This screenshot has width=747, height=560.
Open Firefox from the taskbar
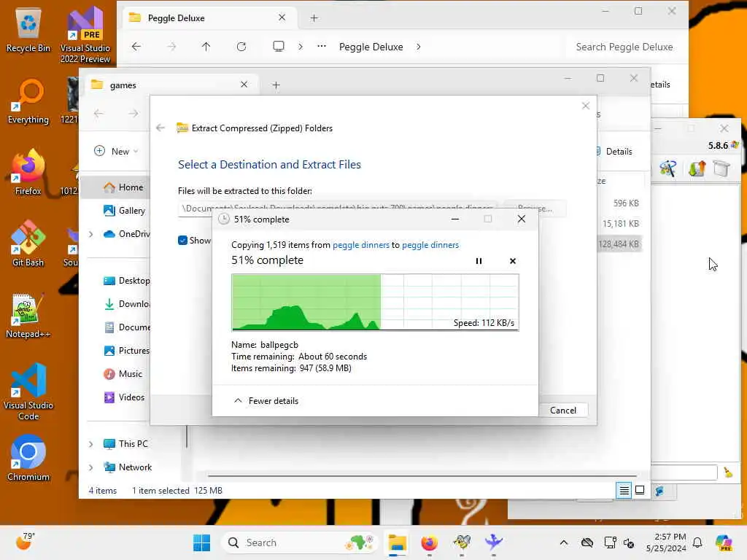tap(429, 542)
